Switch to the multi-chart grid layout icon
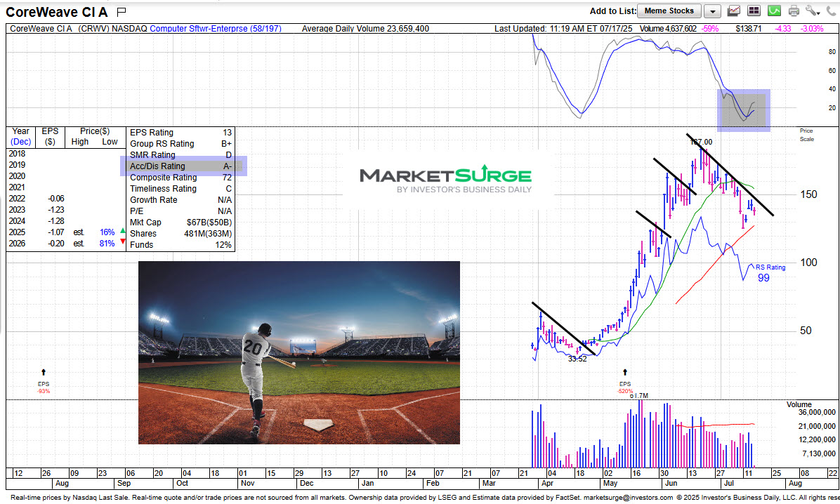 point(754,11)
